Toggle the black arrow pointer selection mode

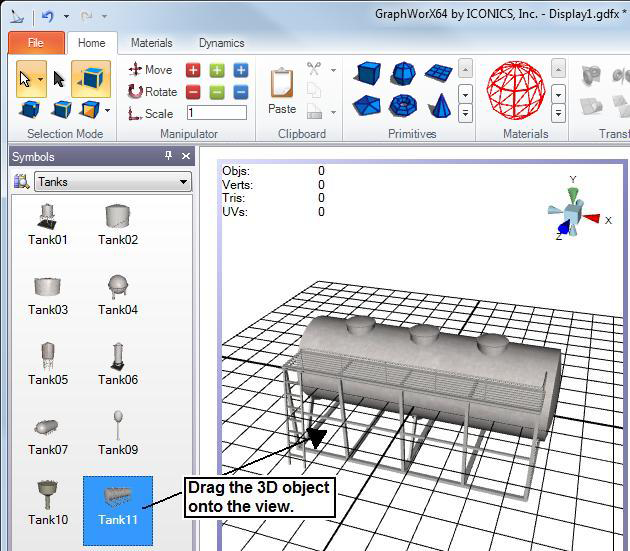59,78
